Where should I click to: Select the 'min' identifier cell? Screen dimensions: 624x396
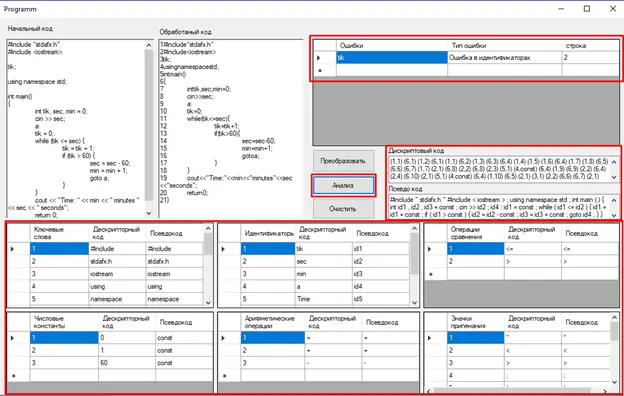(324, 274)
